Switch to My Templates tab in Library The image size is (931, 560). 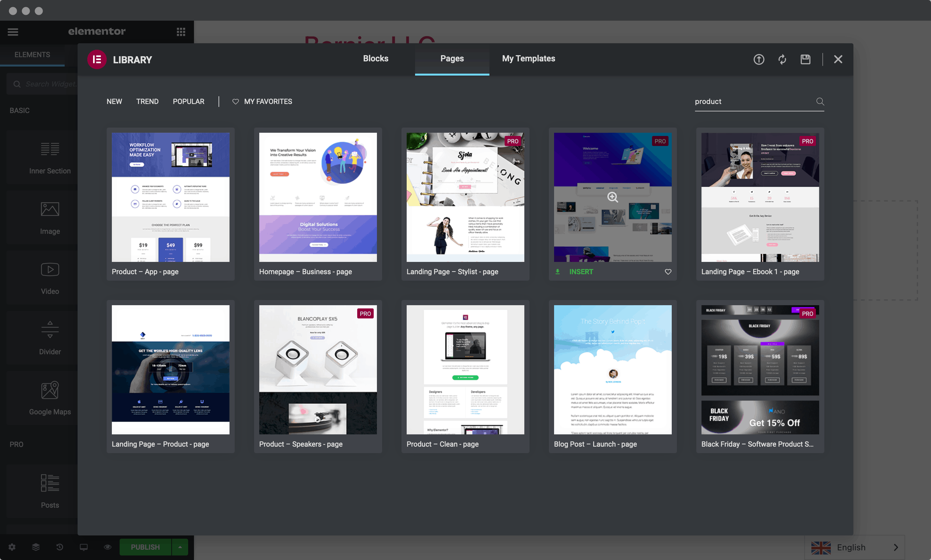tap(529, 58)
